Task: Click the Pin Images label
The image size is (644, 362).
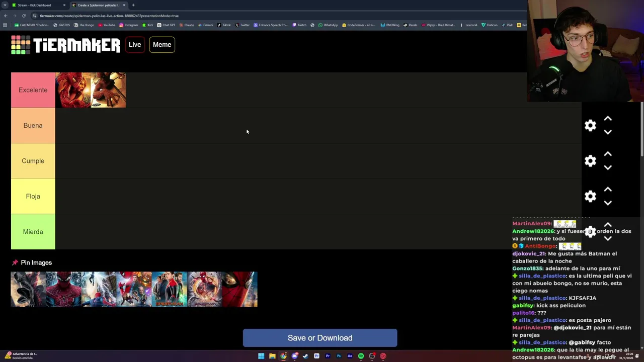Action: coord(36,262)
